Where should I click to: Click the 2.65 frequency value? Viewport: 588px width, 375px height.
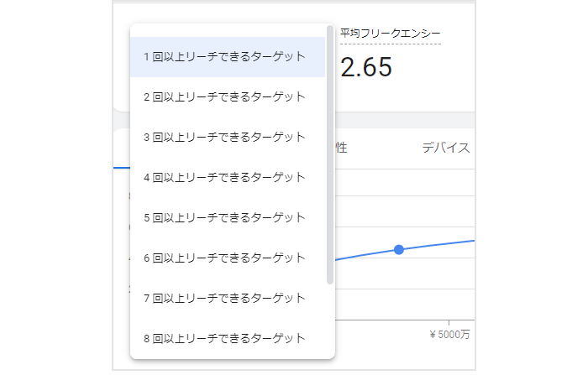(x=366, y=67)
